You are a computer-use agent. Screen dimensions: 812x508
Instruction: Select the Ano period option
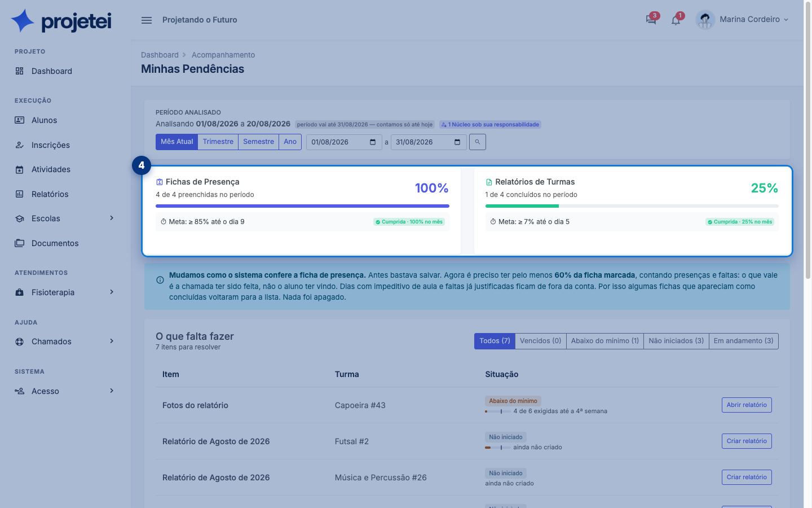click(x=290, y=142)
